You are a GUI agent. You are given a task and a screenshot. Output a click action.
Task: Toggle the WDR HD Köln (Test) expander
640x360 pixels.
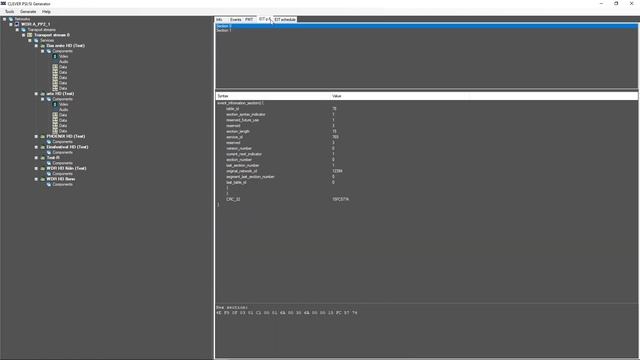(x=36, y=168)
